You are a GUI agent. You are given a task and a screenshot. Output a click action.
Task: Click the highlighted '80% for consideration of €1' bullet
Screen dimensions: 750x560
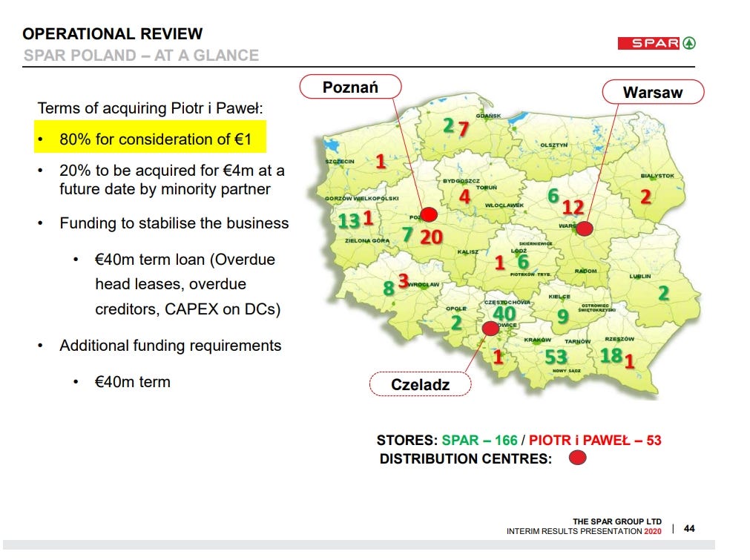tap(150, 137)
